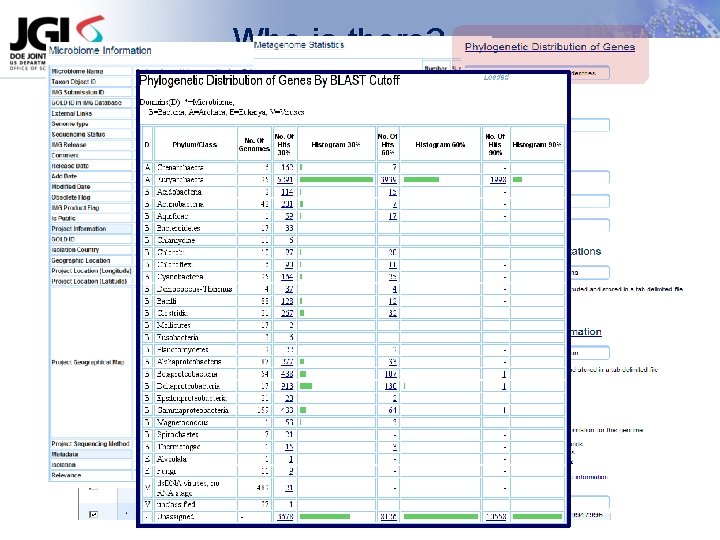Viewport: 720px width, 540px height.
Task: Toggle the checkbox below the left panel
Action: [x=93, y=514]
